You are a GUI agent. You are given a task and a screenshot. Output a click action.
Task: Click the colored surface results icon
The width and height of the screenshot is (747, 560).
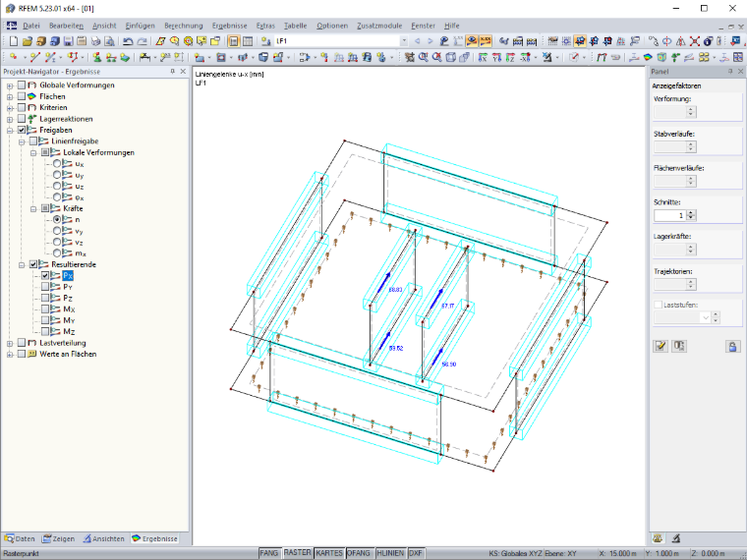point(648,58)
